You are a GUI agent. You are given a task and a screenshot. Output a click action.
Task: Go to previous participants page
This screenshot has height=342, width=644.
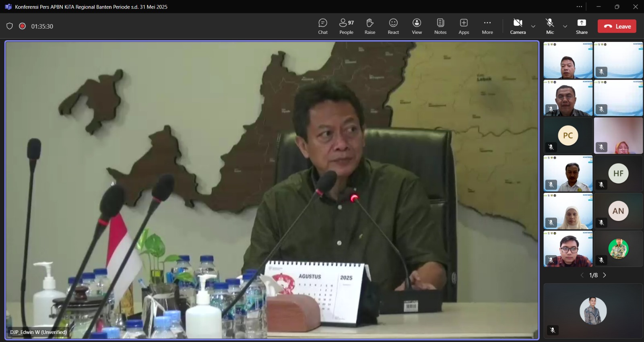(582, 275)
